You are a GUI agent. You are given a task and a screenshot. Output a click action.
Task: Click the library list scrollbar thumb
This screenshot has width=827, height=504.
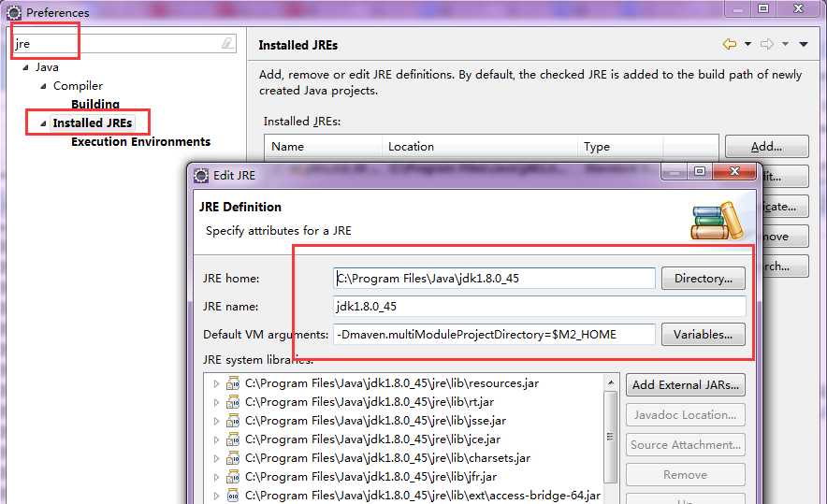pyautogui.click(x=611, y=437)
